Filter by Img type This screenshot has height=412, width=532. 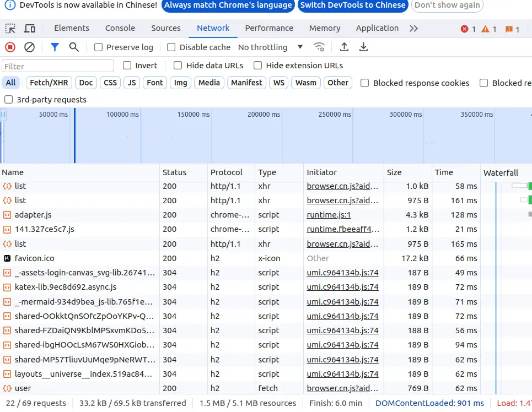tap(180, 83)
